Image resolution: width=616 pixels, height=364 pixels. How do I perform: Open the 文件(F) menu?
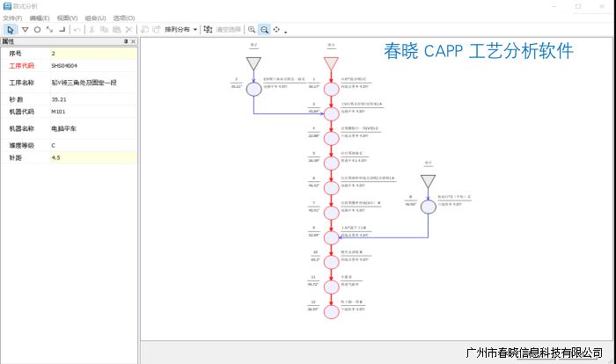coord(12,18)
